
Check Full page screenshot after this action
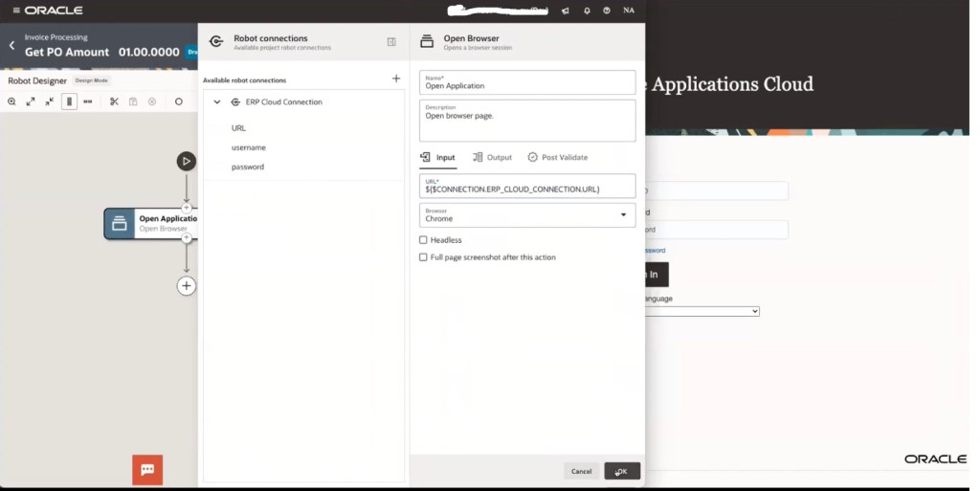coord(423,257)
